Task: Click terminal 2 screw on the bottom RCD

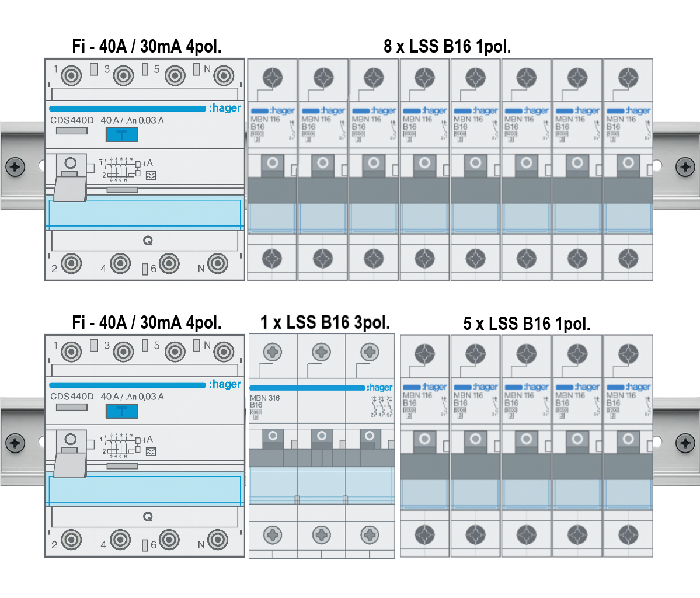Action: [71, 540]
